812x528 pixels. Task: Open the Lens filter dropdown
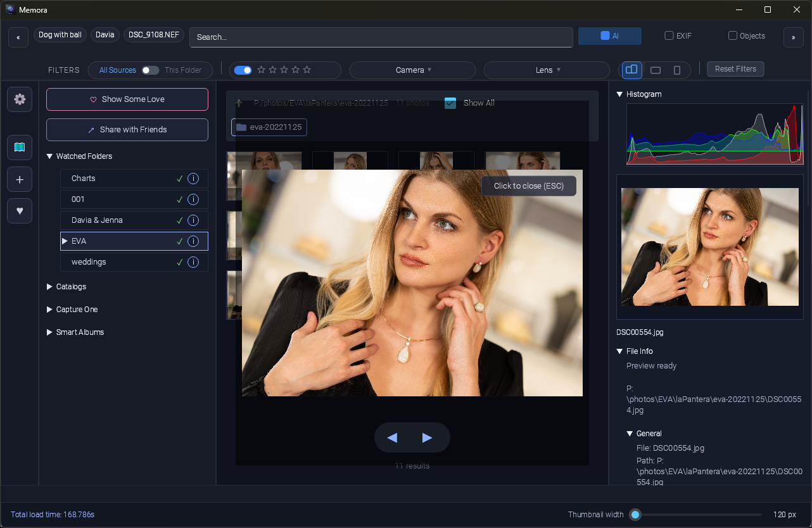point(547,70)
